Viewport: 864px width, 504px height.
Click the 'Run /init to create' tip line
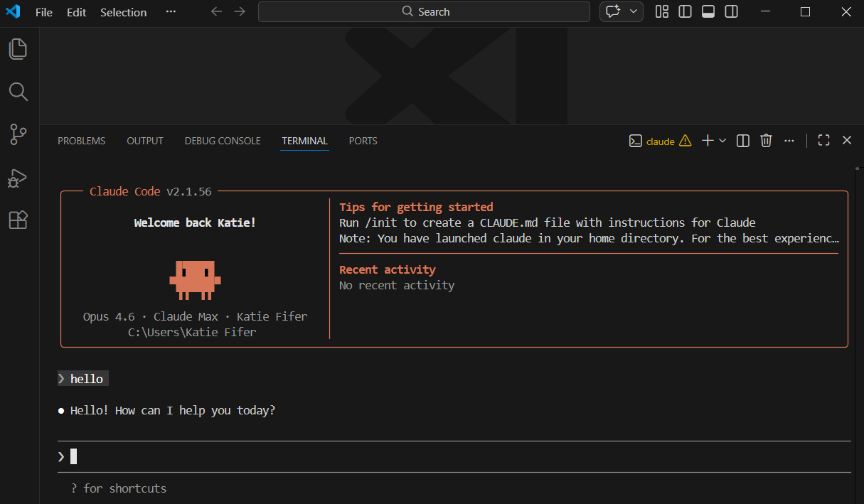click(x=548, y=222)
